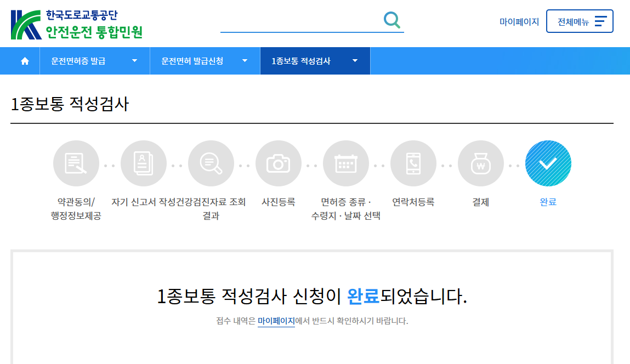
Task: Click the blue 완료 checkmark icon
Action: [548, 163]
